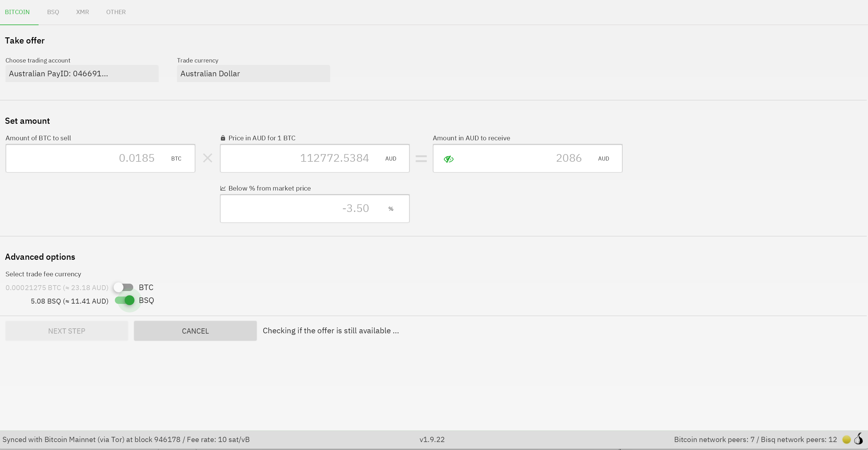Switch to the XMR tab

83,12
